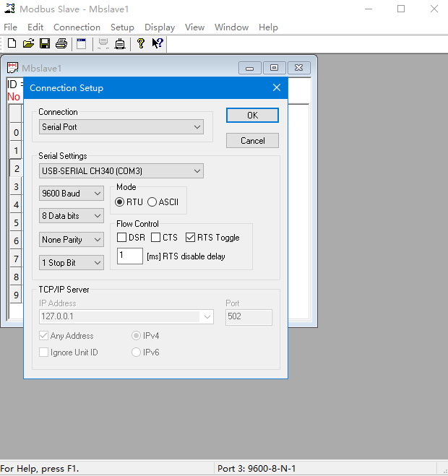Viewport: 448px width, 476px height.
Task: Click into the RTS disable delay field
Action: pyautogui.click(x=129, y=256)
